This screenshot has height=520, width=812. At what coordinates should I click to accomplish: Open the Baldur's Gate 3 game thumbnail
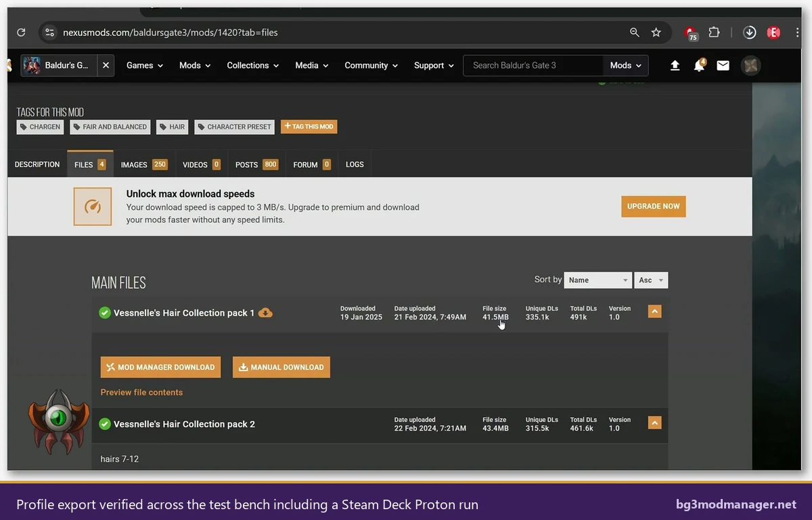tap(32, 66)
